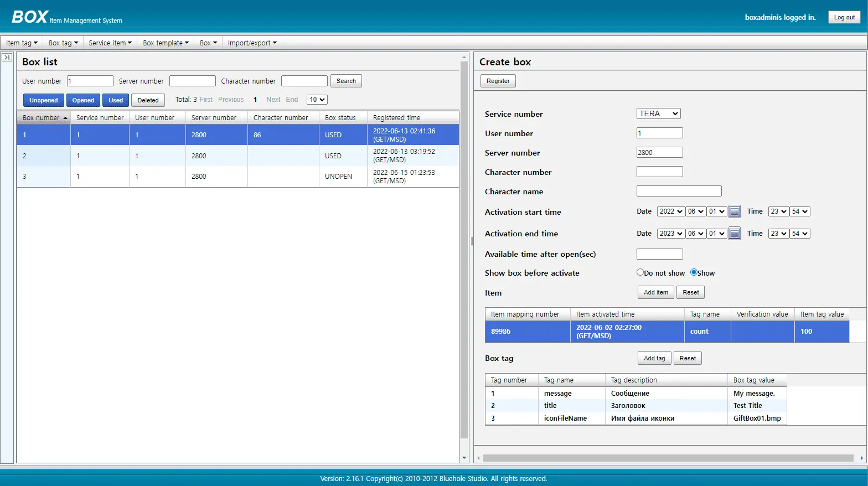Sort by Box number column arrow
The image size is (868, 486).
[x=65, y=118]
